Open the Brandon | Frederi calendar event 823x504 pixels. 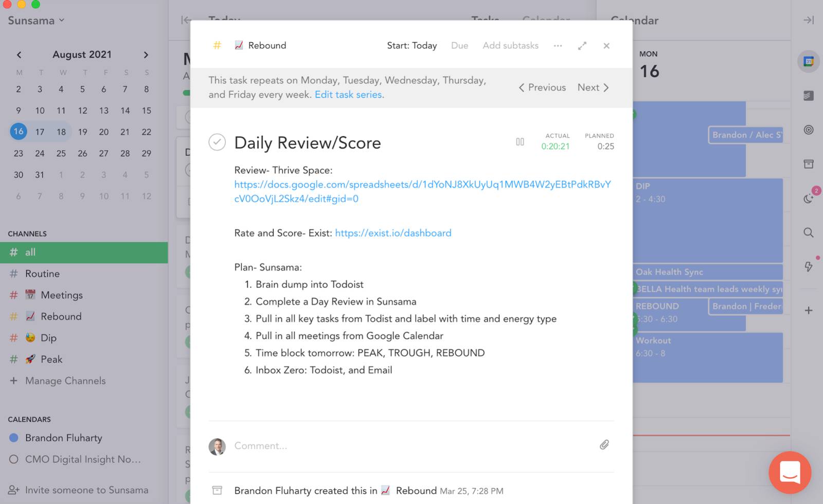coord(745,307)
